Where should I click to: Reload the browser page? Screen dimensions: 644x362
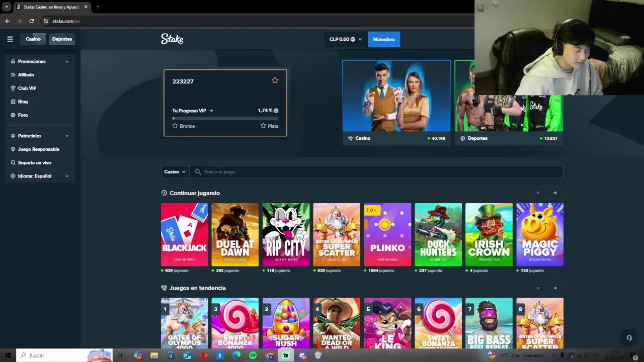(31, 21)
